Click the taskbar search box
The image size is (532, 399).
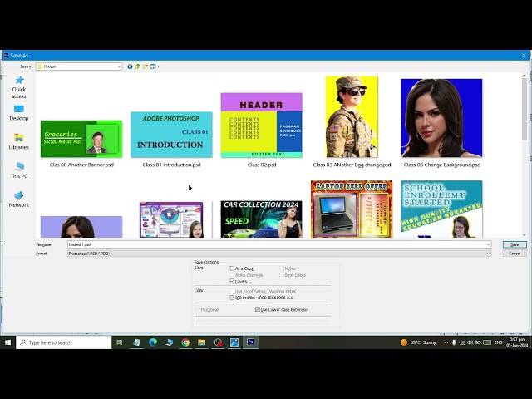pyautogui.click(x=64, y=342)
